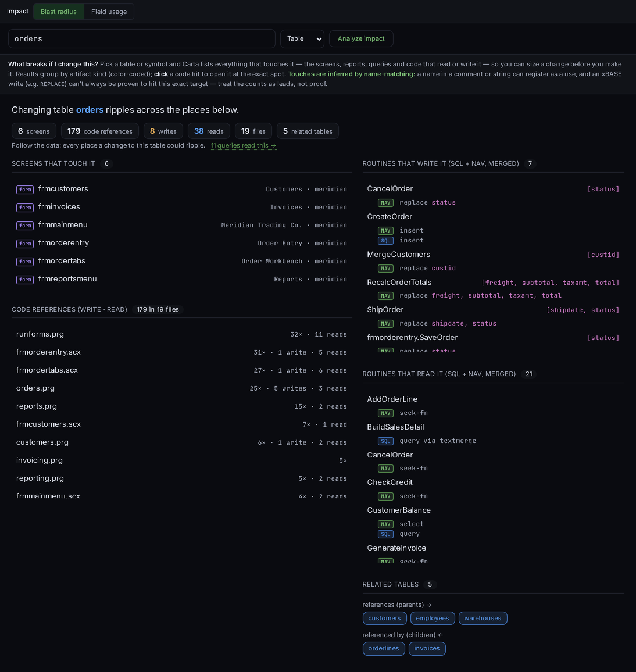Open the frmordertabs screen row
The height and width of the screenshot is (672, 636).
point(182,261)
